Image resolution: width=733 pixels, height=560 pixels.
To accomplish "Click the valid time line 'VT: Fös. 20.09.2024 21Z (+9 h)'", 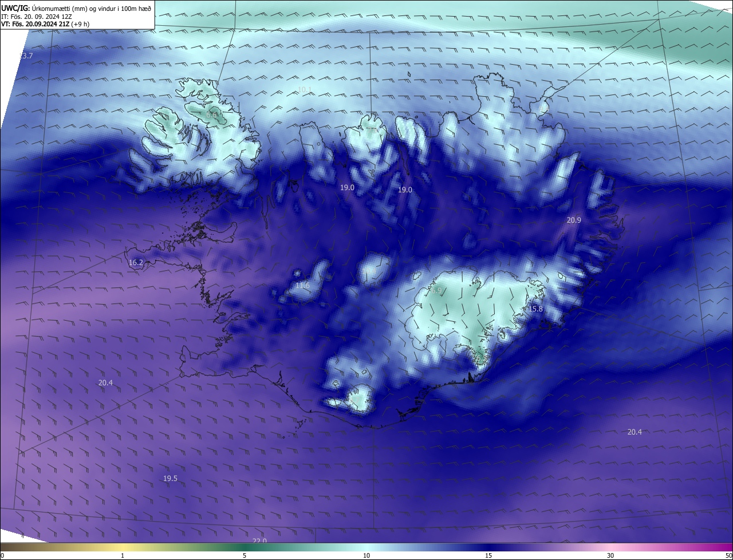I will (x=45, y=24).
